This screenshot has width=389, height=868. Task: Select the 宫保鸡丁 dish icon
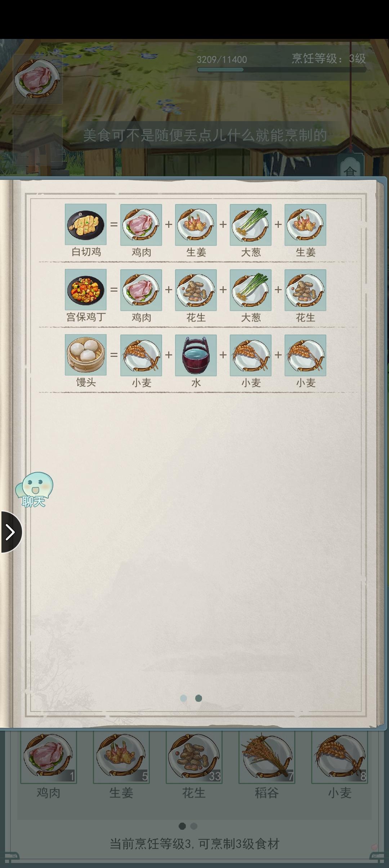[x=86, y=289]
